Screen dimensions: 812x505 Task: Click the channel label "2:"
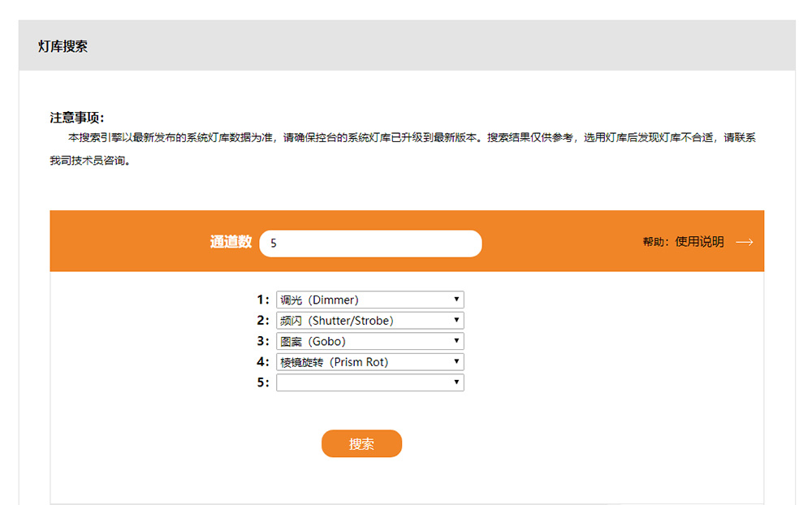pos(263,321)
